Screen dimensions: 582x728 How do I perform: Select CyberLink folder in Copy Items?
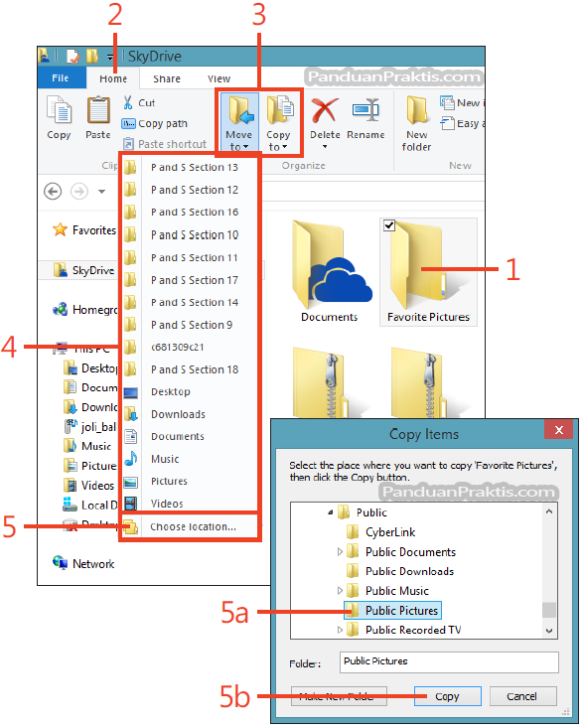click(x=380, y=532)
